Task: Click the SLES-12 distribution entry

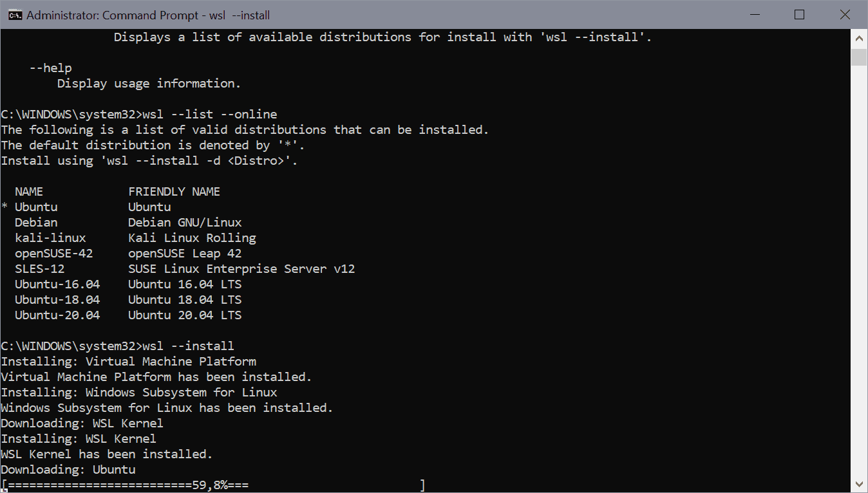Action: [40, 269]
